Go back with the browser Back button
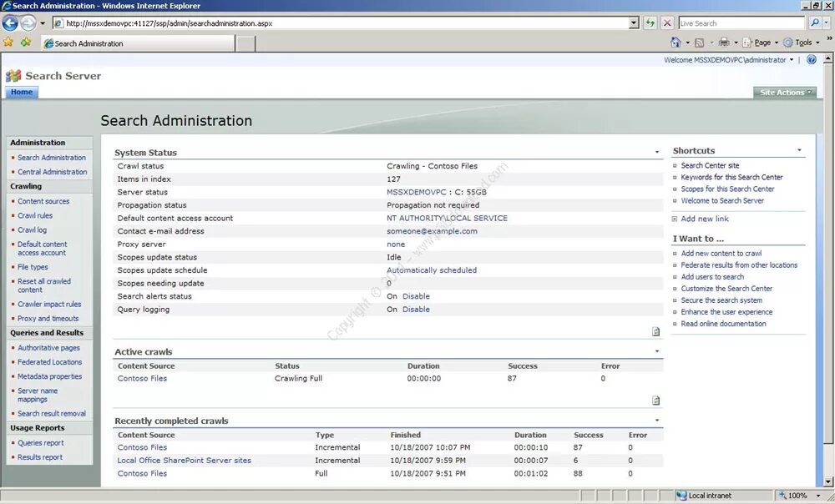 pyautogui.click(x=10, y=23)
